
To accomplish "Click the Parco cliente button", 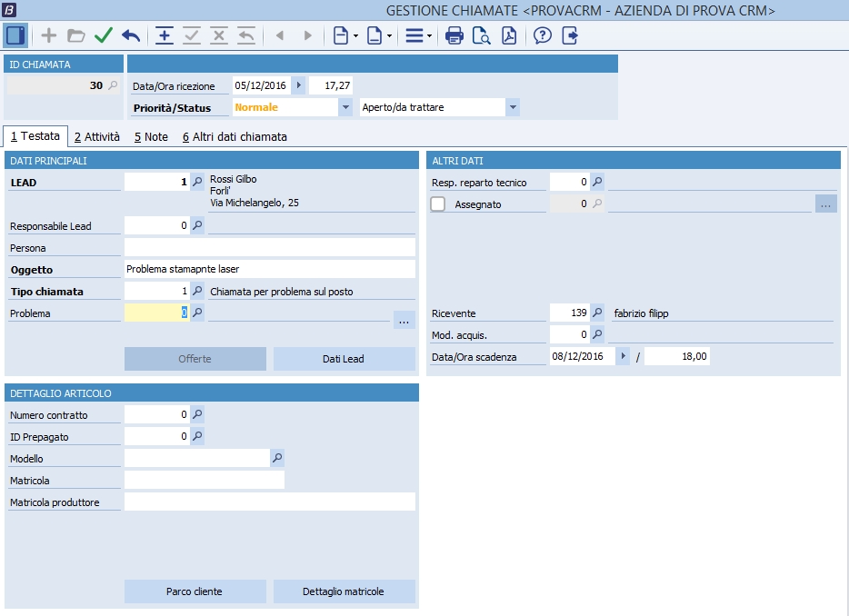I will tap(195, 591).
